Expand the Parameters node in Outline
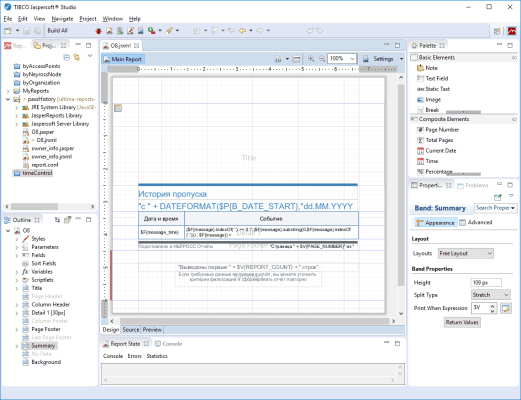 (16, 247)
